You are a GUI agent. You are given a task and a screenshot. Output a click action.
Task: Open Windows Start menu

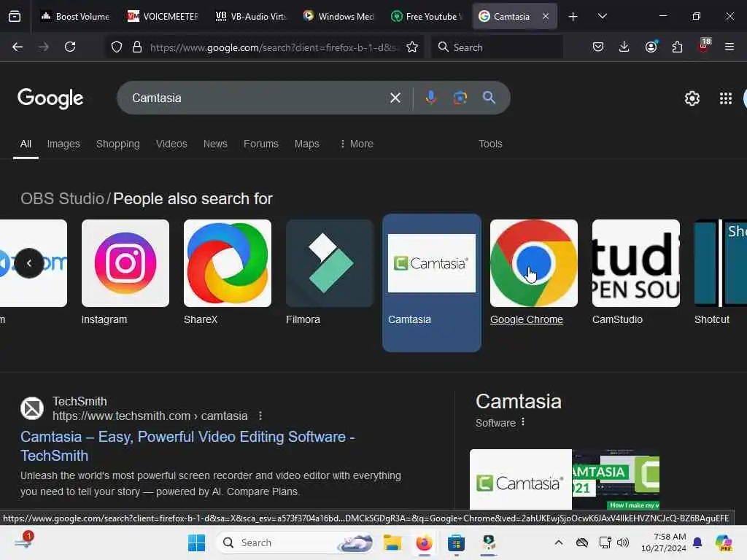tap(196, 542)
